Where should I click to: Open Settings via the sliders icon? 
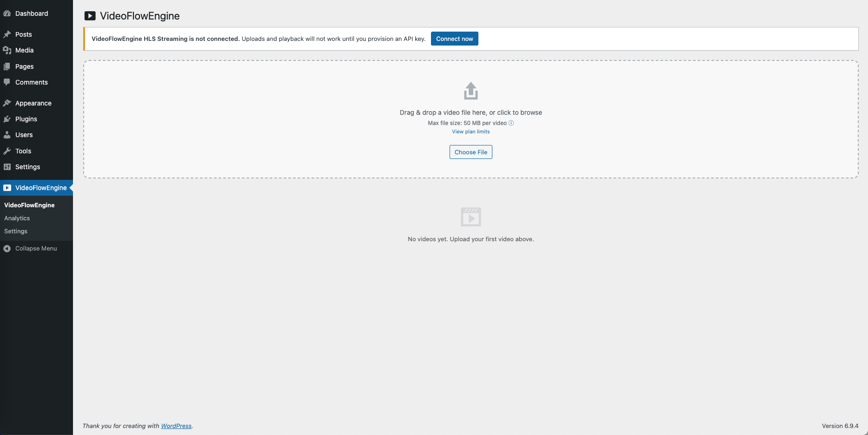pos(7,167)
